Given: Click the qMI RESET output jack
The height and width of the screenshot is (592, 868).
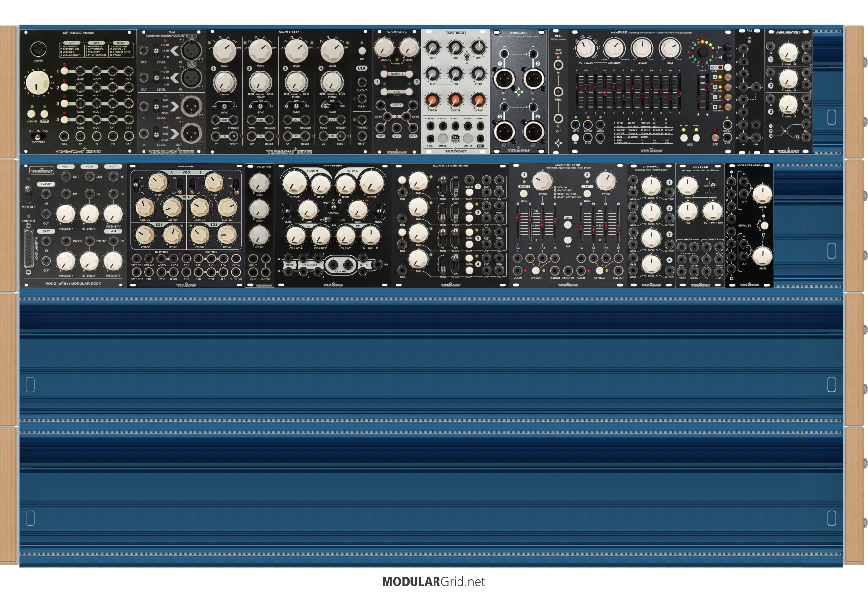Looking at the screenshot, I should (64, 136).
